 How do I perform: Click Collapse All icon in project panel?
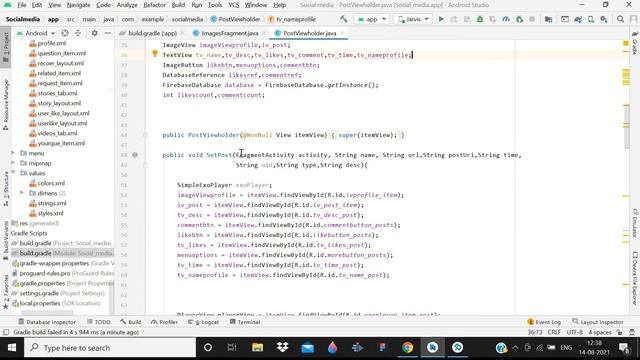point(78,33)
